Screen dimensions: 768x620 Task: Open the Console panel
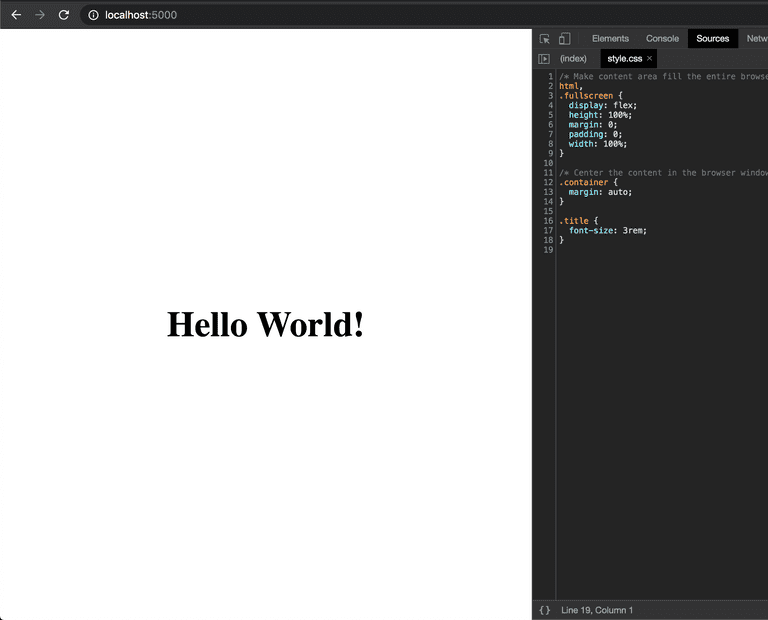(662, 39)
